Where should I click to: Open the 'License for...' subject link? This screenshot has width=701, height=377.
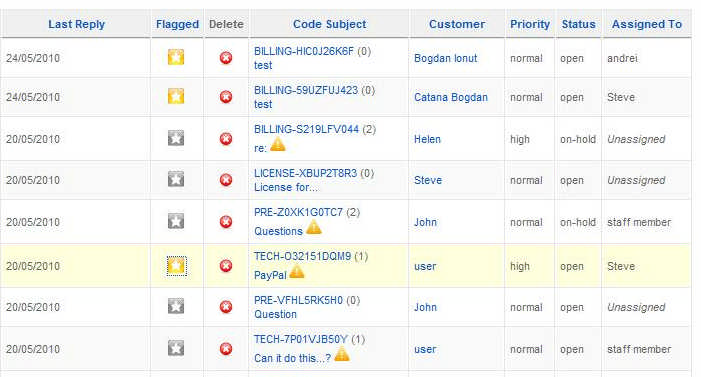point(286,187)
